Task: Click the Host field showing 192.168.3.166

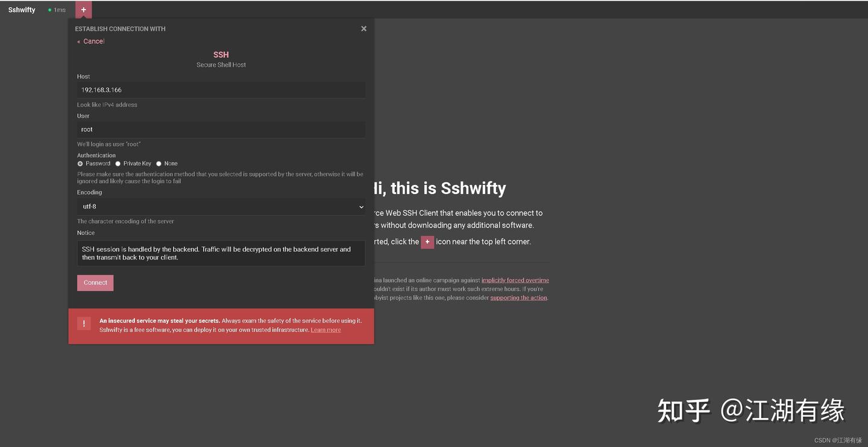Action: click(221, 89)
